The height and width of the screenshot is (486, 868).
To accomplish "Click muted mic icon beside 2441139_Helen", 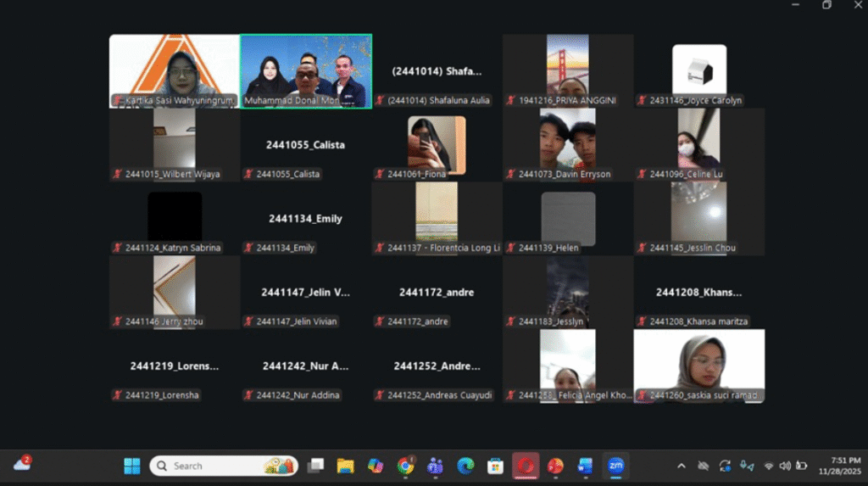I will pyautogui.click(x=511, y=248).
